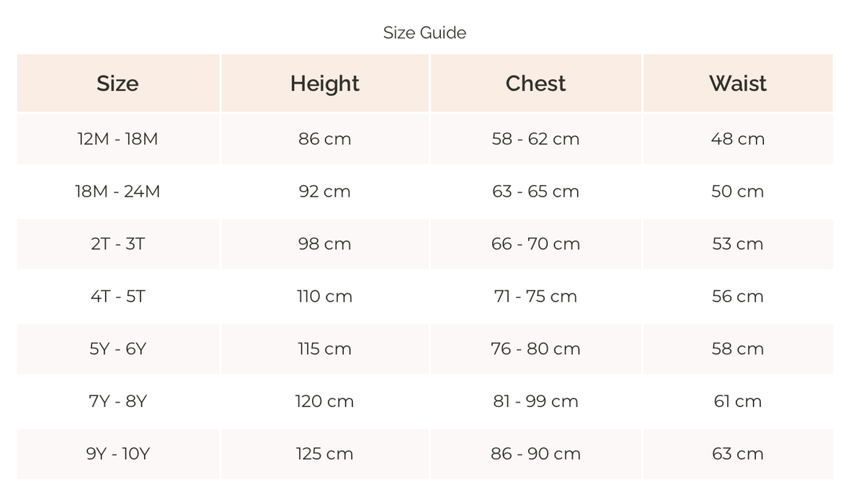861x504 pixels.
Task: Select the Waist column header
Action: point(738,84)
